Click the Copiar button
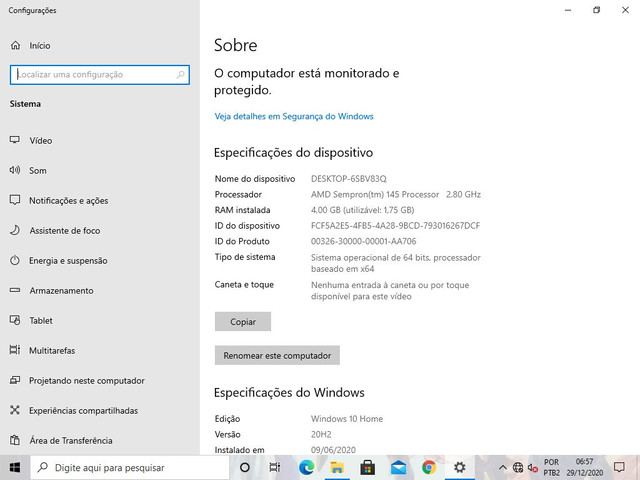 point(243,322)
